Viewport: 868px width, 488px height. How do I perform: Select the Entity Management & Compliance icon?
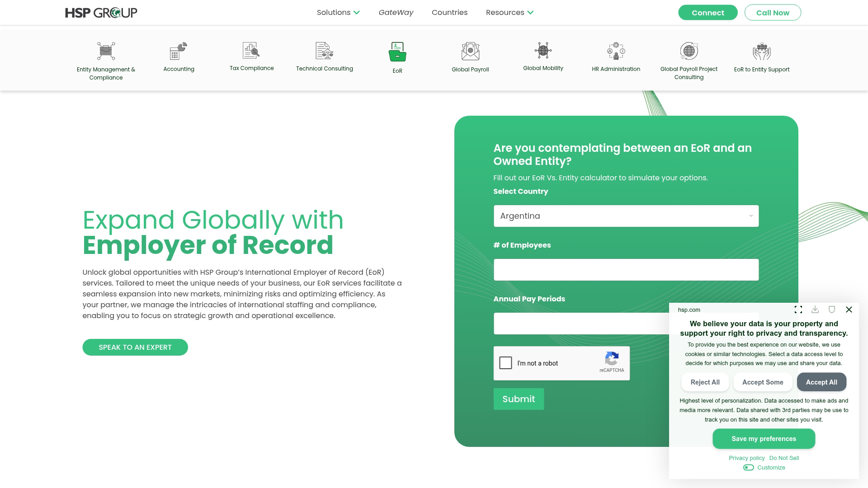click(x=106, y=51)
